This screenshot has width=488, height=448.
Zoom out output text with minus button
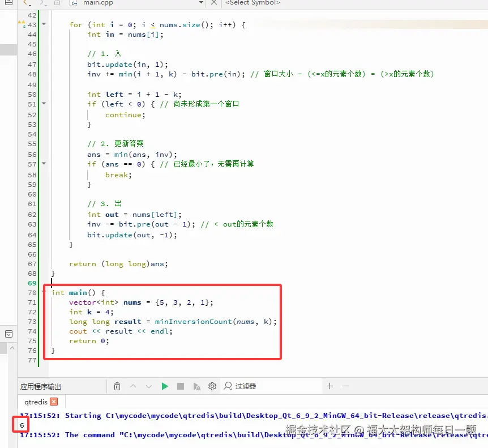[345, 386]
